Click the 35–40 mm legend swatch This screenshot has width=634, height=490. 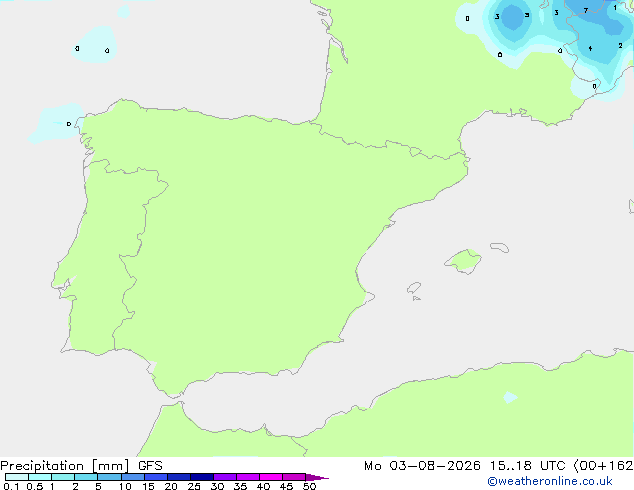click(x=248, y=477)
